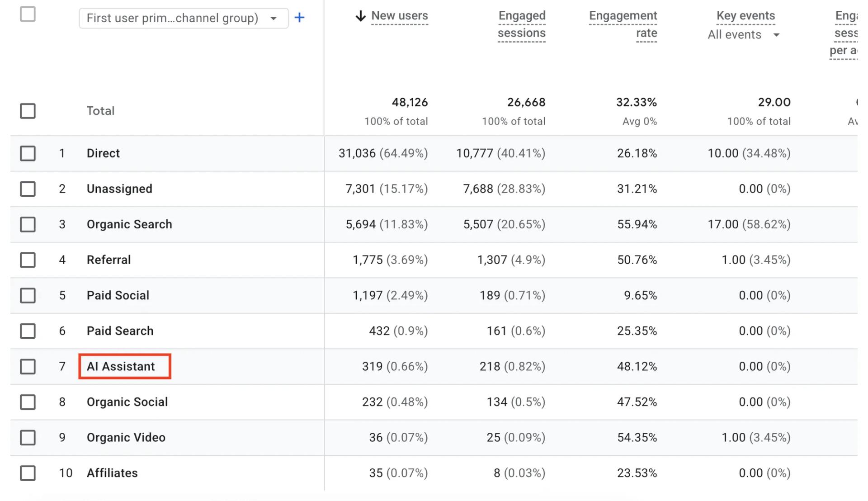The height and width of the screenshot is (501, 868).
Task: Click Affiliates engaged sessions 8 cell
Action: pos(519,473)
